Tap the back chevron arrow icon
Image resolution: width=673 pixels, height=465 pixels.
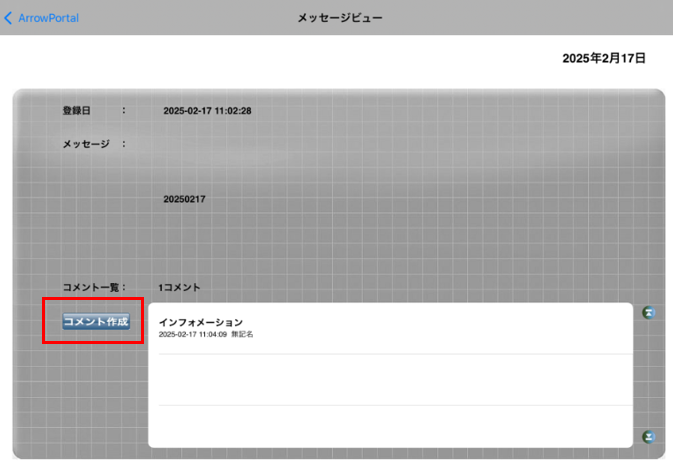tap(9, 18)
